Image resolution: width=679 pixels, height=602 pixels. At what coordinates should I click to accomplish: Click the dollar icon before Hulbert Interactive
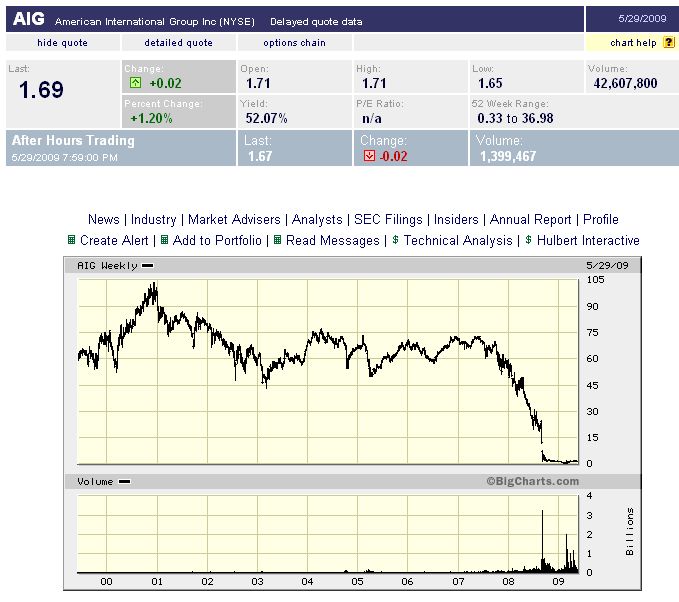coord(529,240)
